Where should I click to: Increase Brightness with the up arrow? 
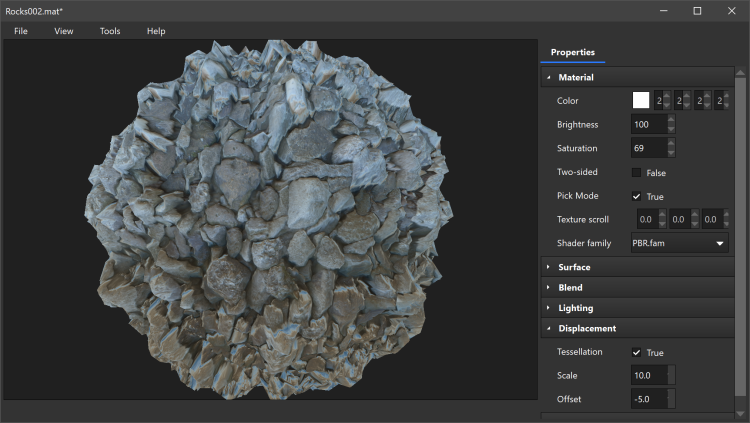tap(670, 120)
